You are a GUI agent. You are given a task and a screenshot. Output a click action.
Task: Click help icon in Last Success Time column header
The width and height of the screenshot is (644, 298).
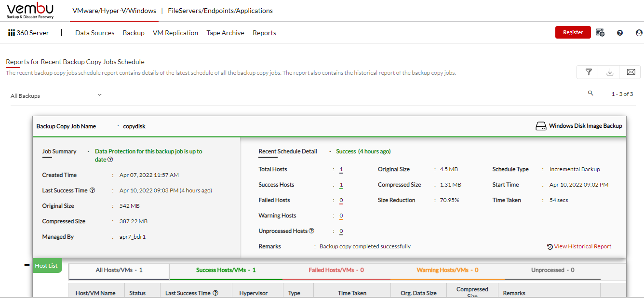(215, 293)
